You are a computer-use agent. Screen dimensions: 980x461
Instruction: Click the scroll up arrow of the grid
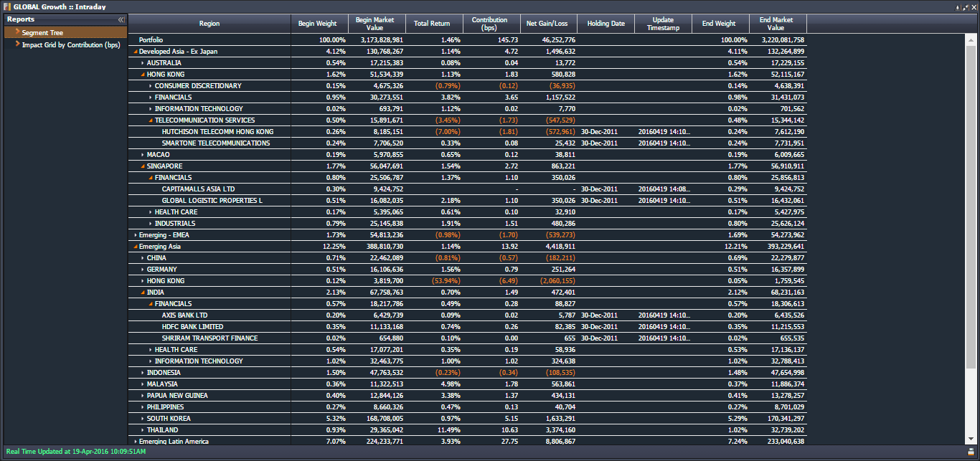971,39
